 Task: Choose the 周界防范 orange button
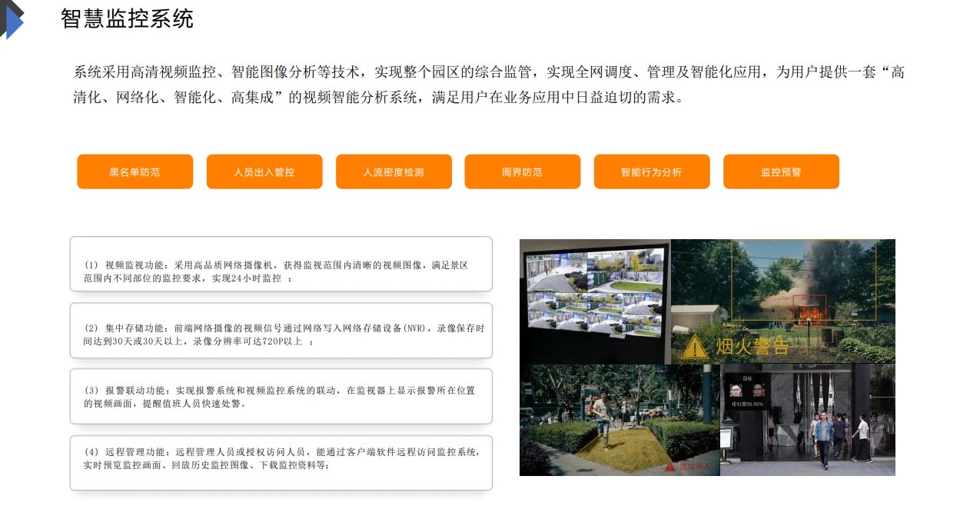tap(522, 171)
